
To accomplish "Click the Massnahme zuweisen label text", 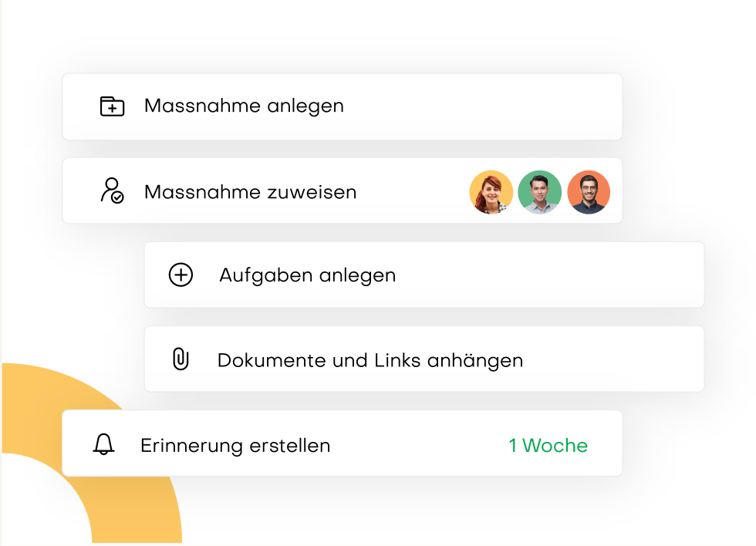I will (x=250, y=192).
